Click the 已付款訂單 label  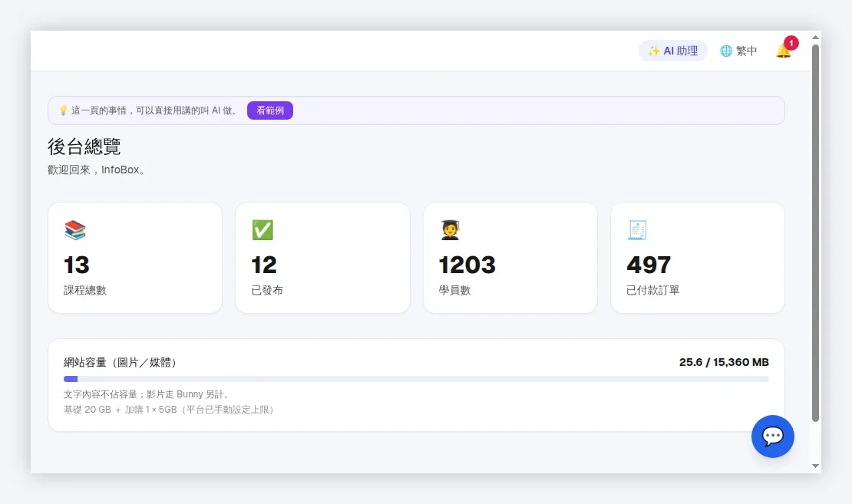652,290
